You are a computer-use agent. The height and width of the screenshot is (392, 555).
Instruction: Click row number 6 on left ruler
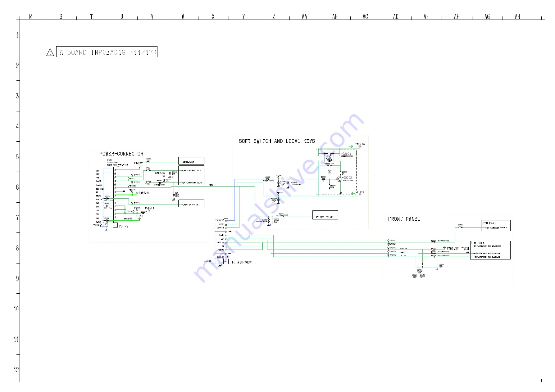(17, 187)
